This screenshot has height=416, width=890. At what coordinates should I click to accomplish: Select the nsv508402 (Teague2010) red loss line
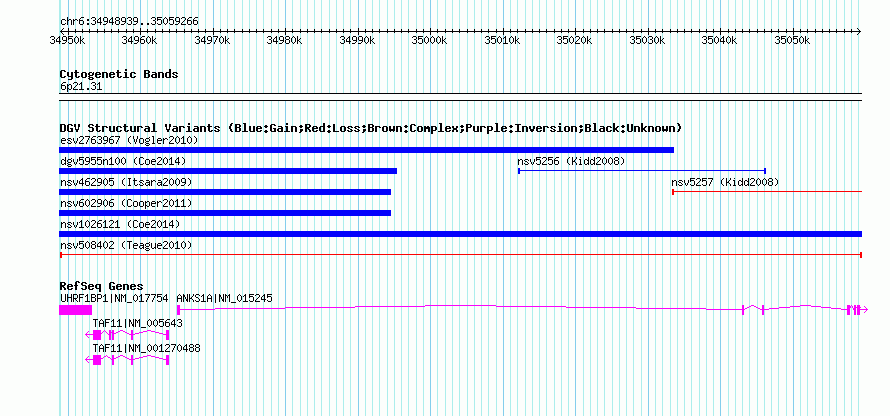click(x=461, y=255)
